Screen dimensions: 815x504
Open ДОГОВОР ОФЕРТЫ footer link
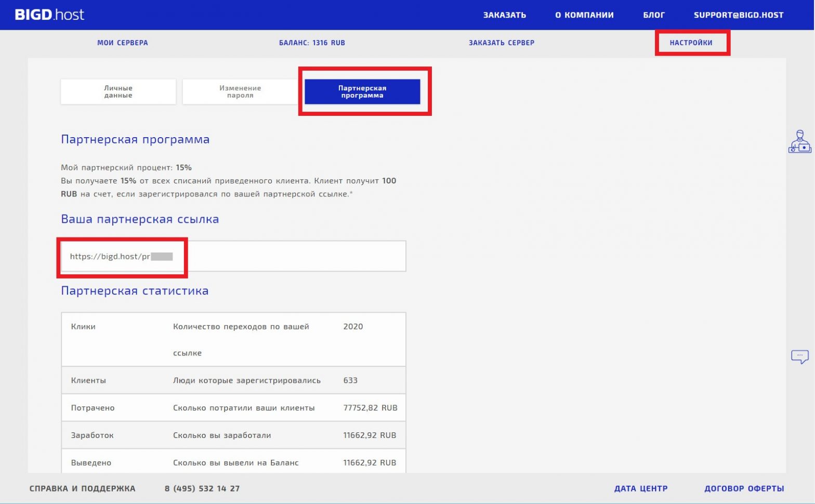[x=744, y=488]
